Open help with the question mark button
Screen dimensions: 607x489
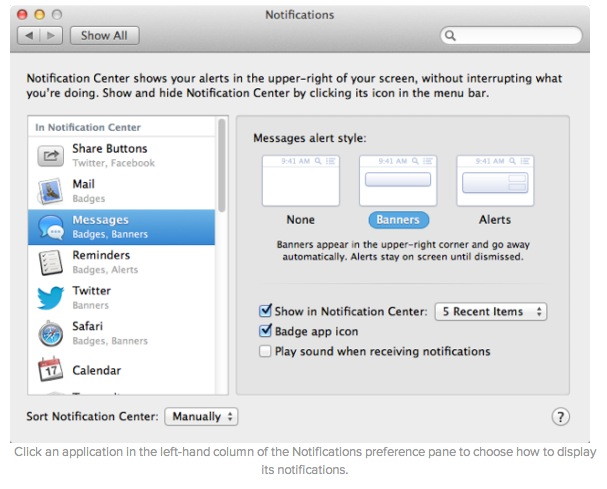click(x=560, y=417)
